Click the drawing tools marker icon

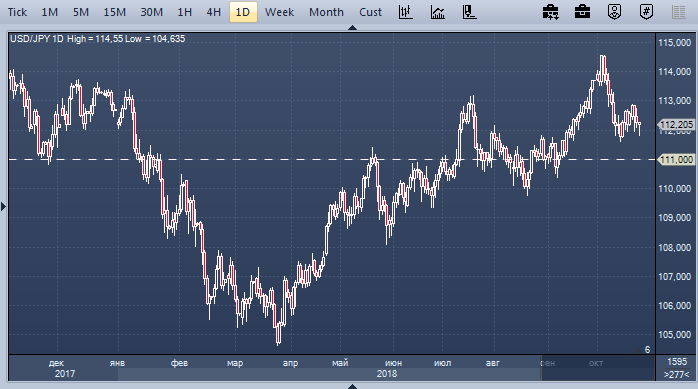(469, 12)
